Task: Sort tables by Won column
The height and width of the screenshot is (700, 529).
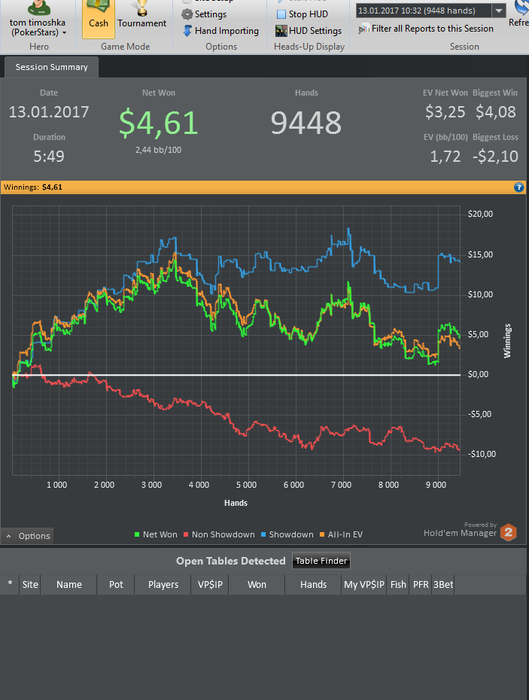Action: pyautogui.click(x=257, y=584)
